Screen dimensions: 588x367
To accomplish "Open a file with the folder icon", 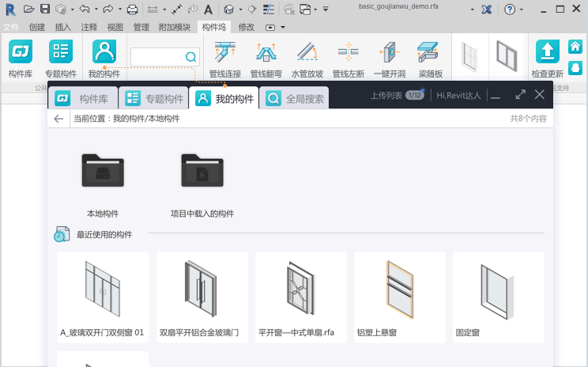I will 29,9.
